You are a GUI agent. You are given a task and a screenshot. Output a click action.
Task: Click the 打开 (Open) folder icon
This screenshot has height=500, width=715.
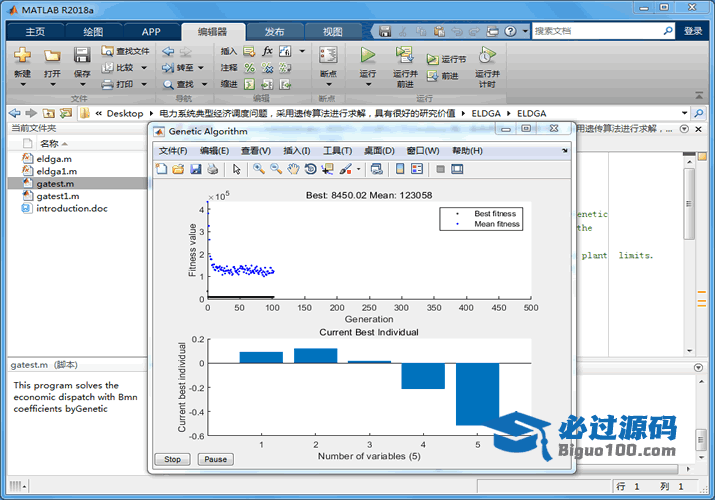52,56
